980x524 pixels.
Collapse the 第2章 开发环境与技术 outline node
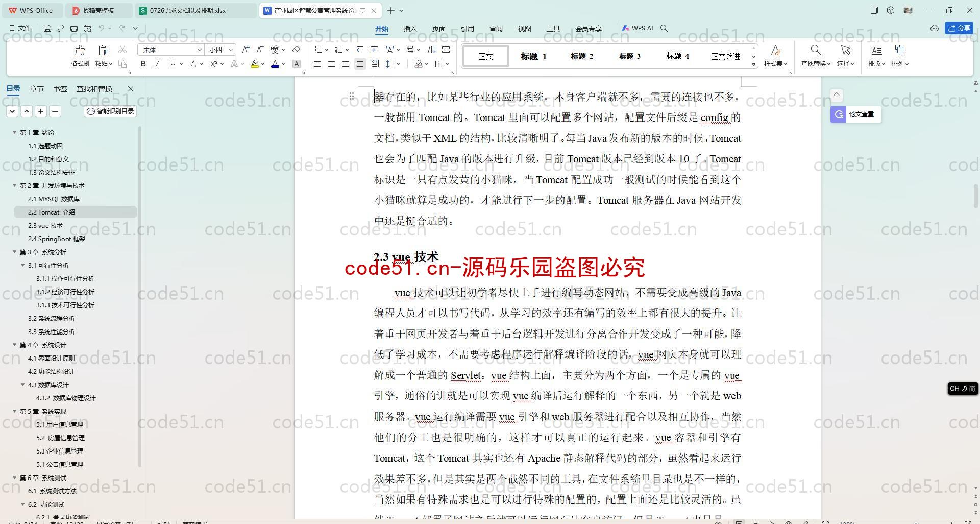coord(15,185)
